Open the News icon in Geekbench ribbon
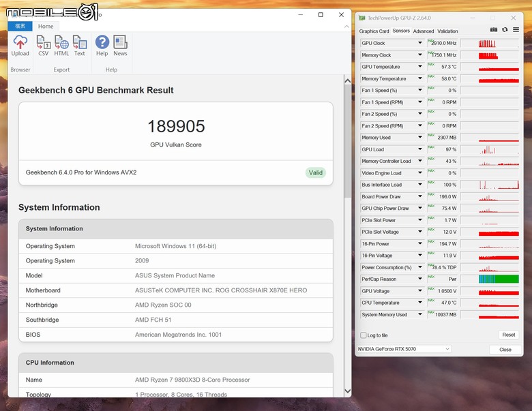 pos(120,46)
